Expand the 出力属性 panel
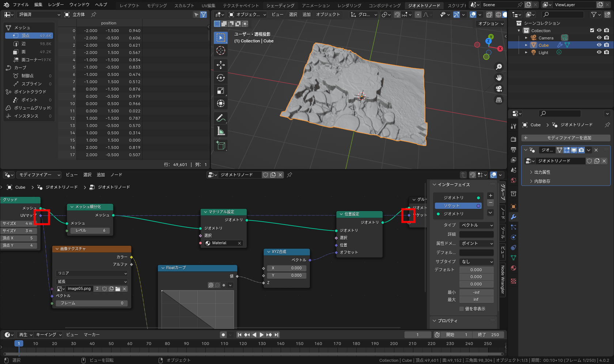The image size is (614, 364). pyautogui.click(x=542, y=172)
